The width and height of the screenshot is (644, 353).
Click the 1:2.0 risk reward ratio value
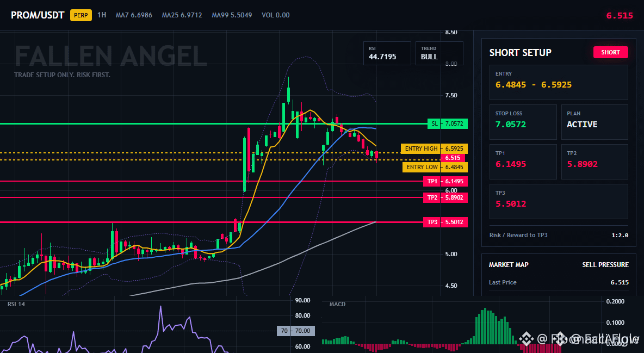pyautogui.click(x=620, y=236)
